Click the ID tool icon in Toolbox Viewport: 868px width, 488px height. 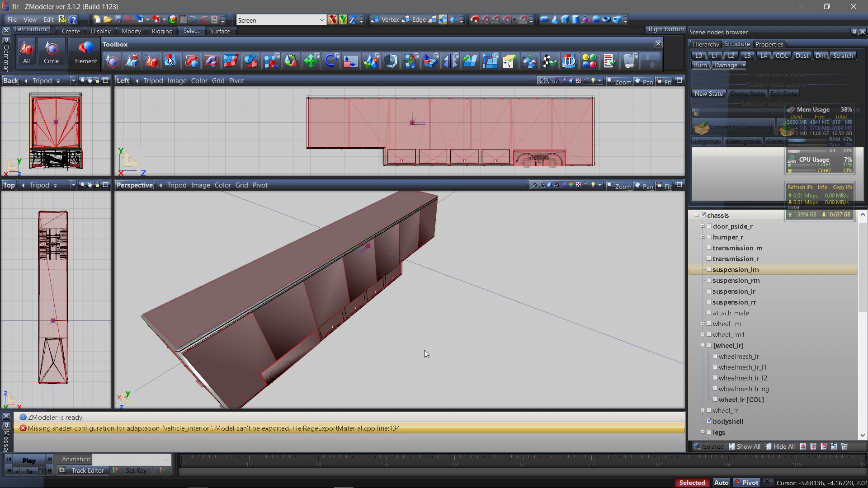569,61
